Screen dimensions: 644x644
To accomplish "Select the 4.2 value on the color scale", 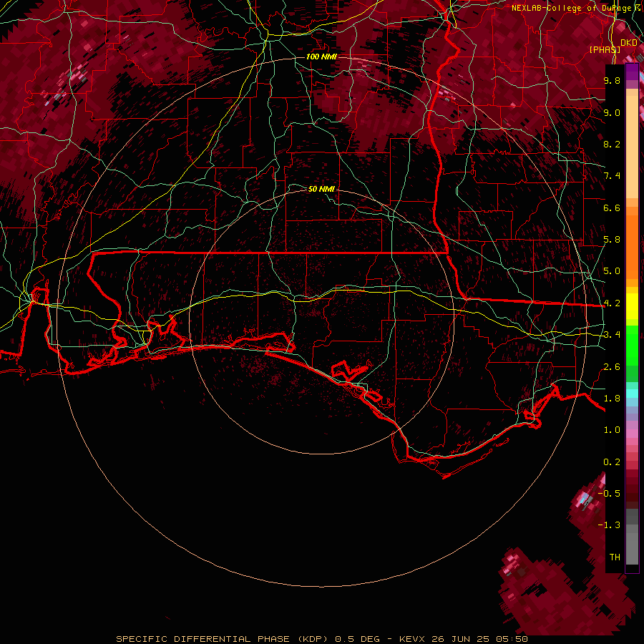I will (612, 303).
